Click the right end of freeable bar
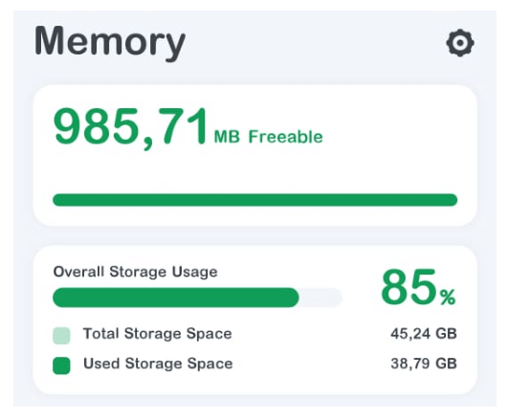The height and width of the screenshot is (420, 510). tap(451, 200)
